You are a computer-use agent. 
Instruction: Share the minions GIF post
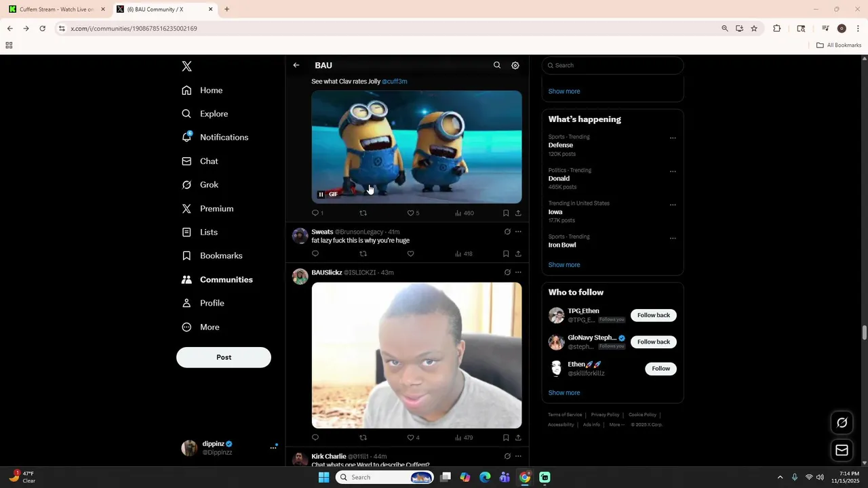[x=518, y=213]
